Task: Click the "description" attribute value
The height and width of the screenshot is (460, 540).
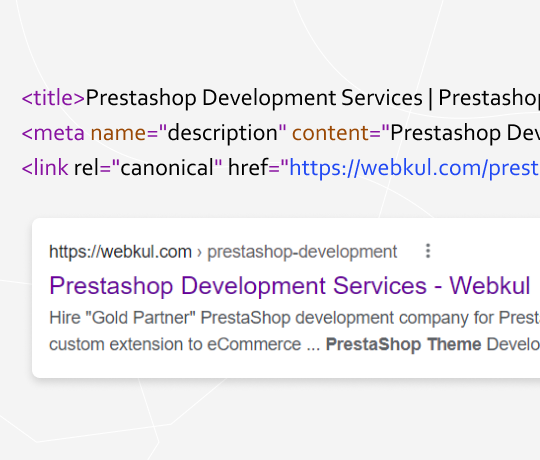Action: (x=223, y=133)
